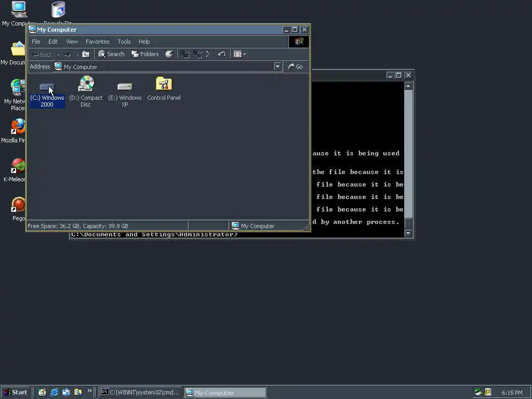
Task: Click the Windows logo throbber icon
Action: (x=299, y=42)
